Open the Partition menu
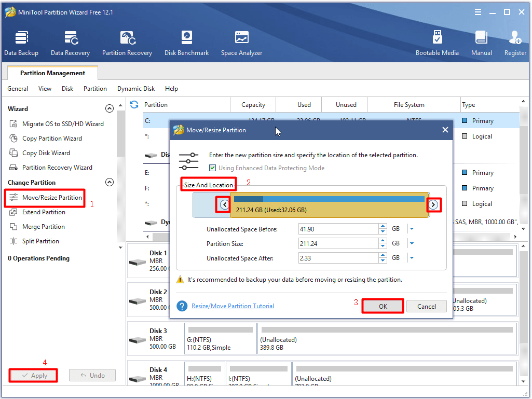Screen dimensions: 532x399 pyautogui.click(x=95, y=89)
